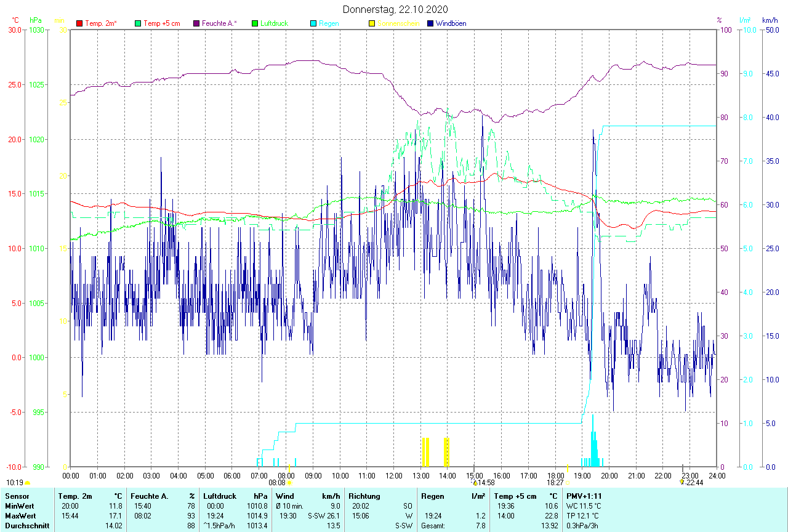This screenshot has height=532, width=788.
Task: Click the 'Richtung' table column header
Action: [x=365, y=496]
